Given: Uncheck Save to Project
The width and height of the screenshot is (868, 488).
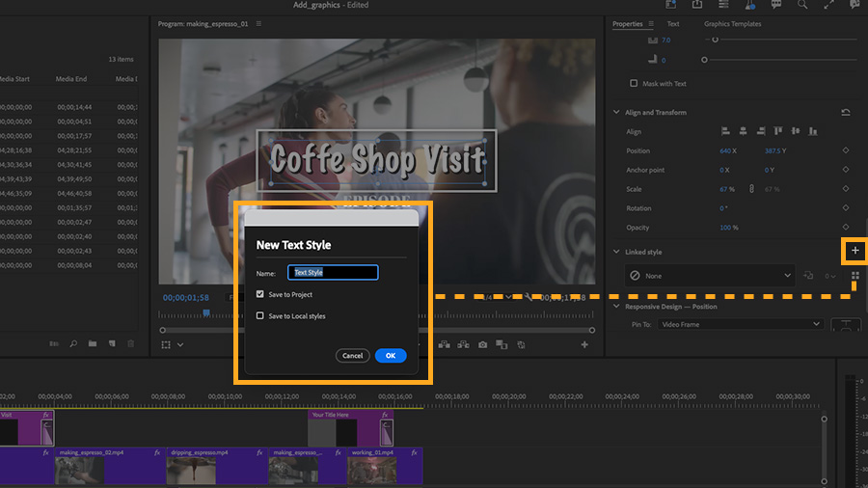Looking at the screenshot, I should [259, 294].
